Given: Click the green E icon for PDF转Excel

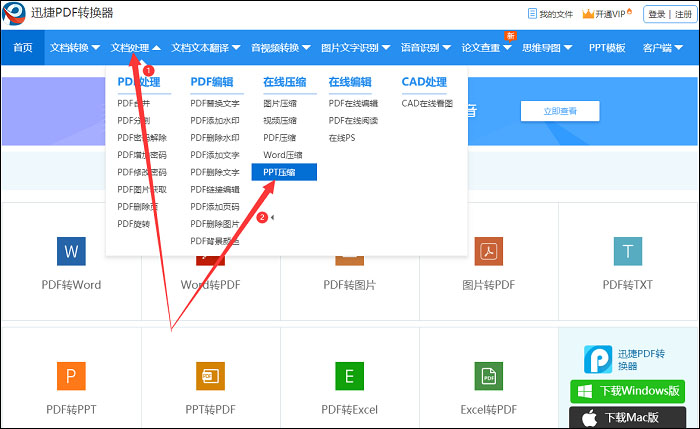Looking at the screenshot, I should 350,376.
